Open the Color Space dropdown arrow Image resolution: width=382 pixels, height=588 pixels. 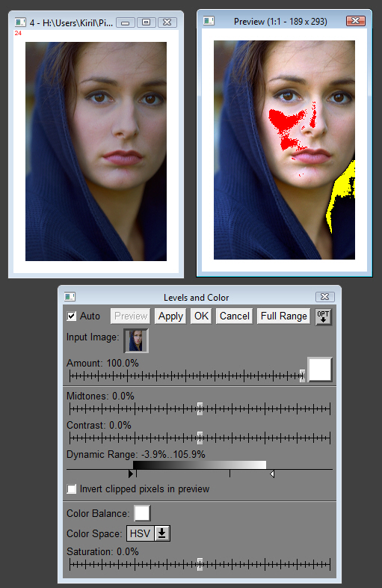coord(162,533)
